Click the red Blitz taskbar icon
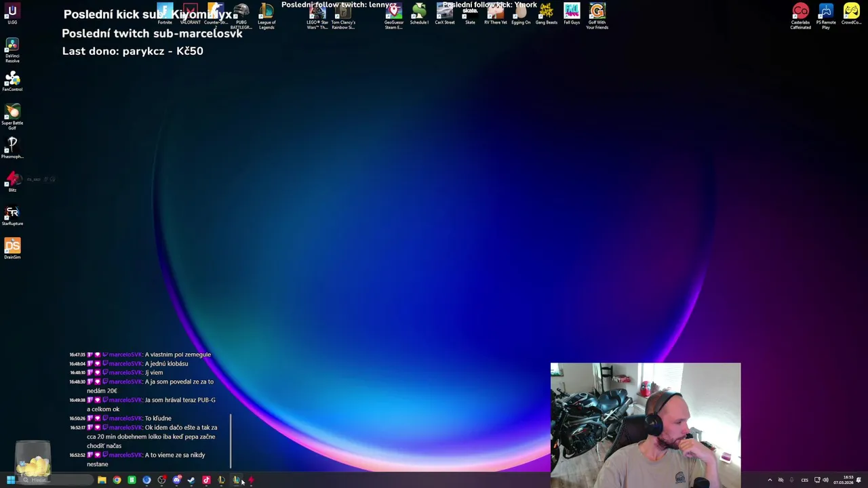 pos(251,480)
